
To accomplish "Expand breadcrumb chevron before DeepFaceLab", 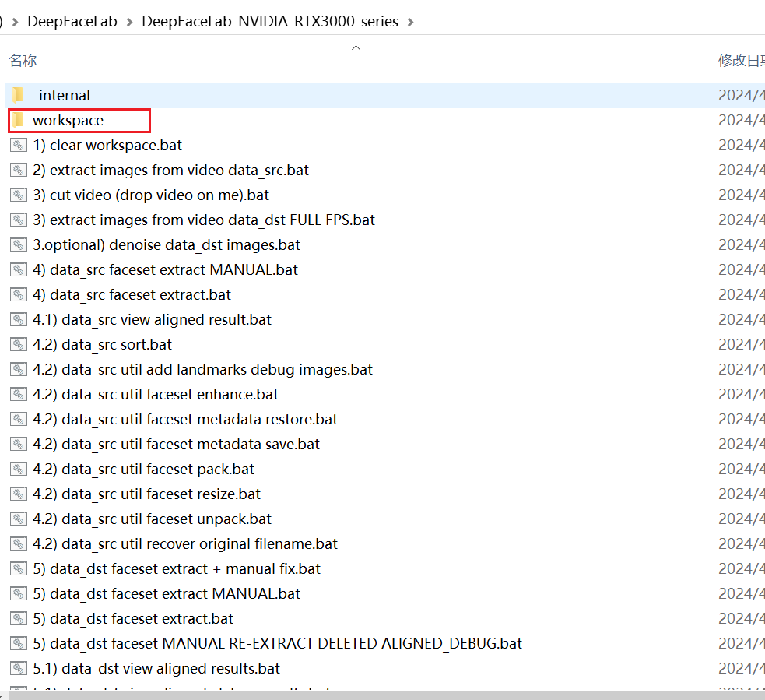I will click(15, 22).
